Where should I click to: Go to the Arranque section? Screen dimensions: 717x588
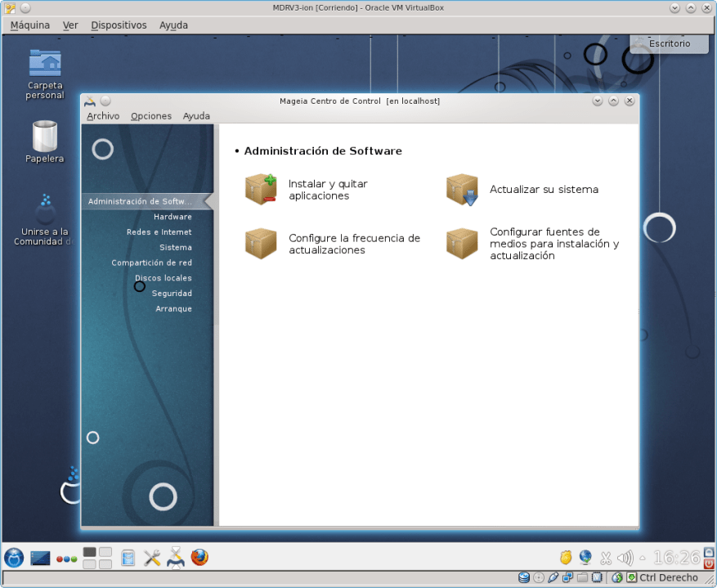[x=173, y=309]
